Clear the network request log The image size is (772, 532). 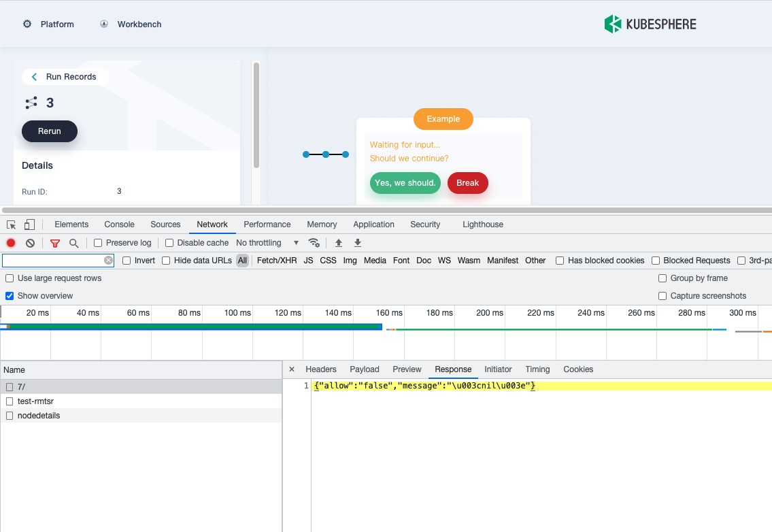click(x=29, y=242)
